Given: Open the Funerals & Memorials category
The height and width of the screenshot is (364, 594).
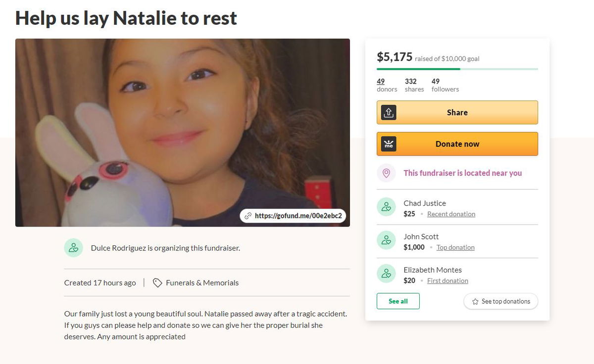Looking at the screenshot, I should (x=202, y=283).
